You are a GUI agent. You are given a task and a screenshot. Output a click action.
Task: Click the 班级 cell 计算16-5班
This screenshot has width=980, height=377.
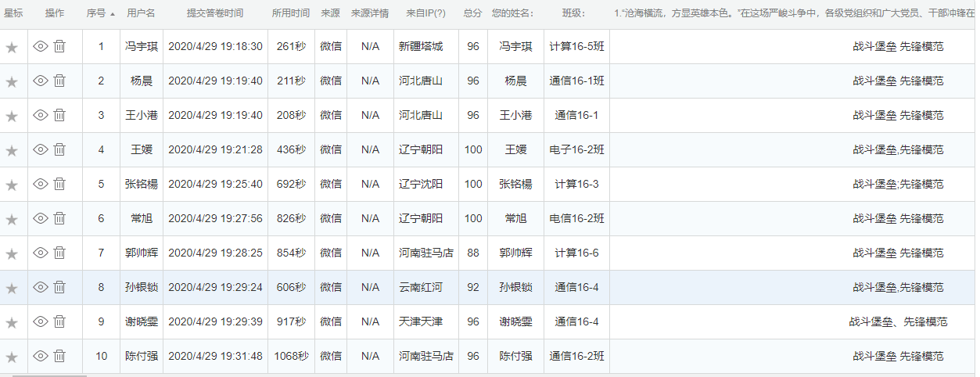576,47
